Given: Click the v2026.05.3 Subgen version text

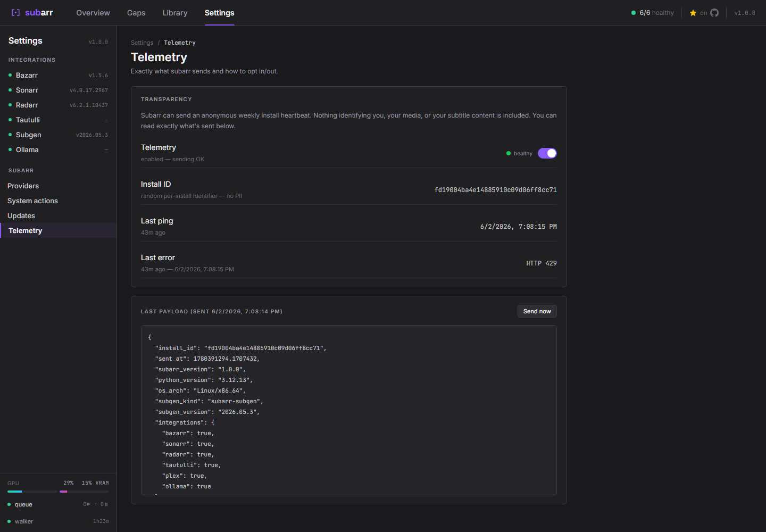Looking at the screenshot, I should [92, 135].
